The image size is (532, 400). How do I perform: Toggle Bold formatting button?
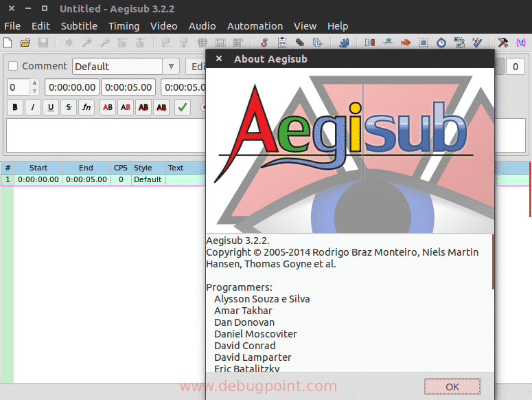[x=15, y=107]
